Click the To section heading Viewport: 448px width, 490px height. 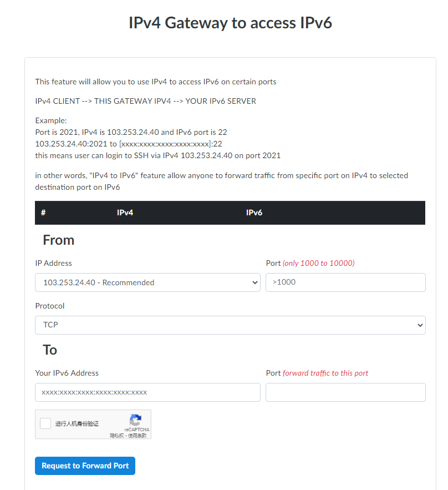pyautogui.click(x=50, y=350)
